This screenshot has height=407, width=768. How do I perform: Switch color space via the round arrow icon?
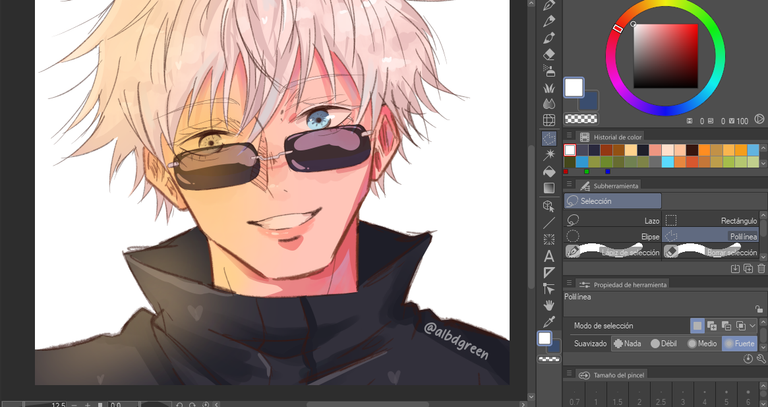click(x=759, y=119)
